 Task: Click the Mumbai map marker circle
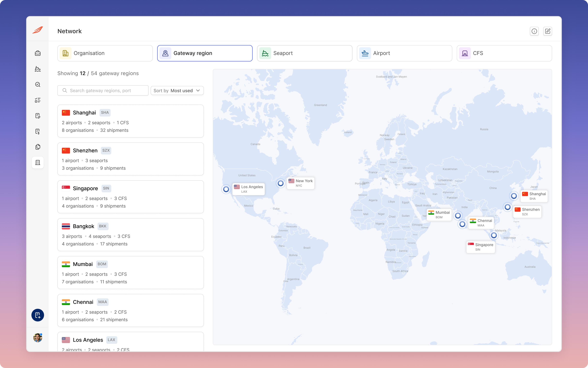point(458,216)
